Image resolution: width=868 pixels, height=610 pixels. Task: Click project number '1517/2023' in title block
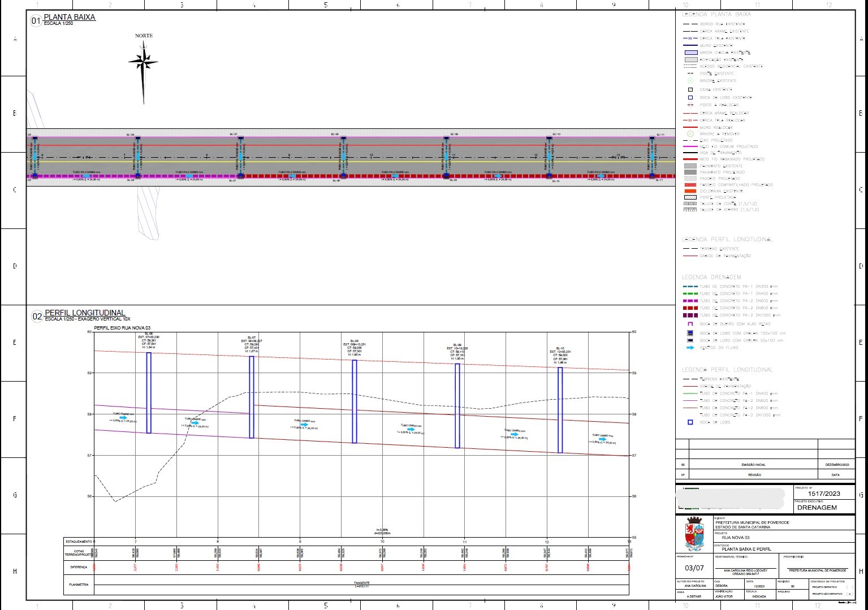[x=824, y=494]
